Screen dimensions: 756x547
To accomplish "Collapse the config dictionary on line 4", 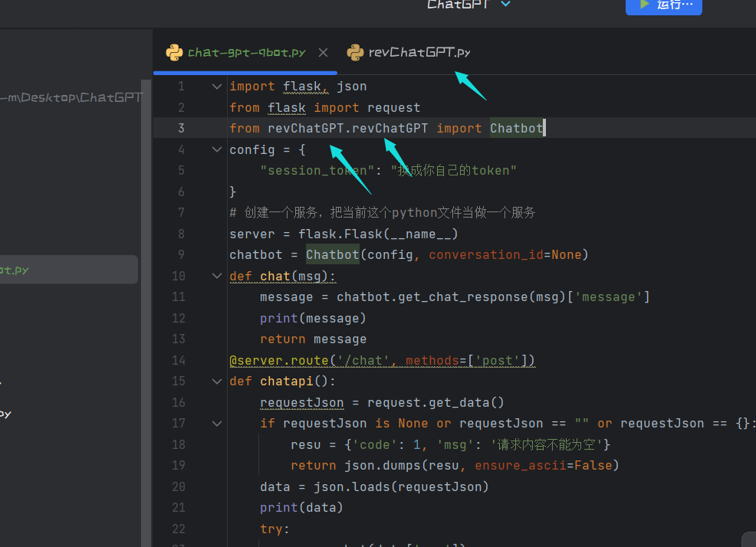I will (216, 149).
